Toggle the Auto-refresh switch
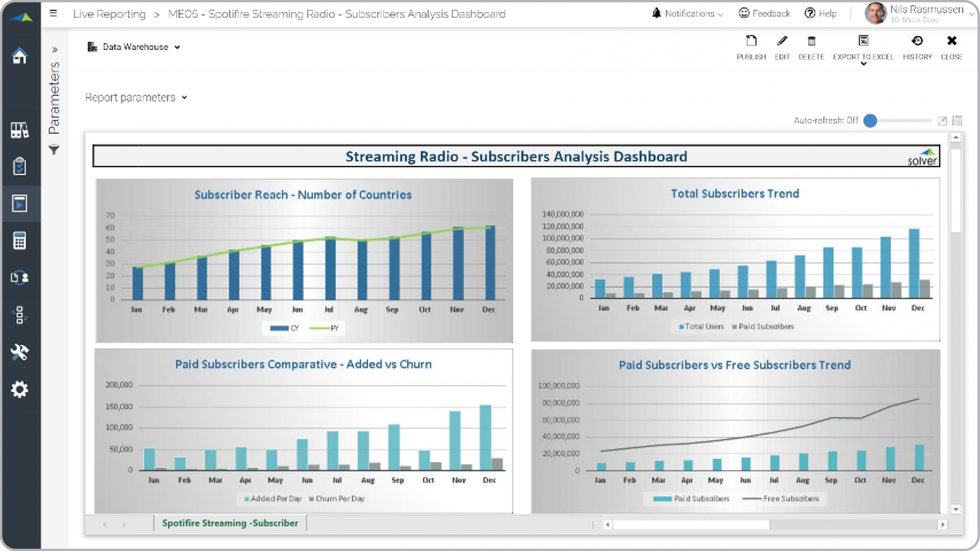Viewport: 980px width, 551px height. pos(871,121)
